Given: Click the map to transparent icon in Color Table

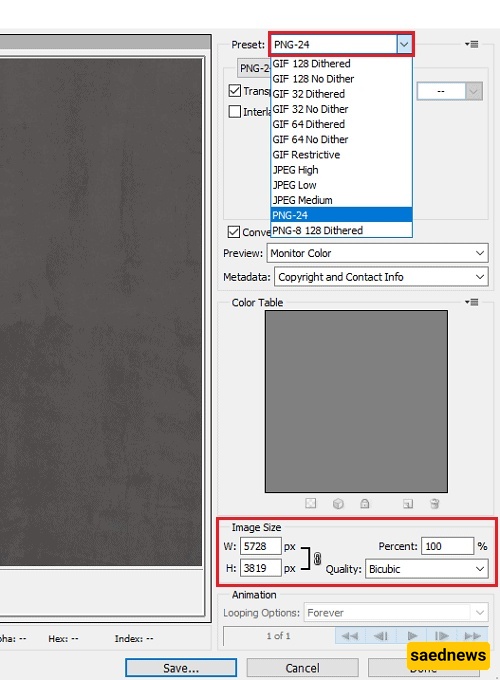Looking at the screenshot, I should coord(310,503).
